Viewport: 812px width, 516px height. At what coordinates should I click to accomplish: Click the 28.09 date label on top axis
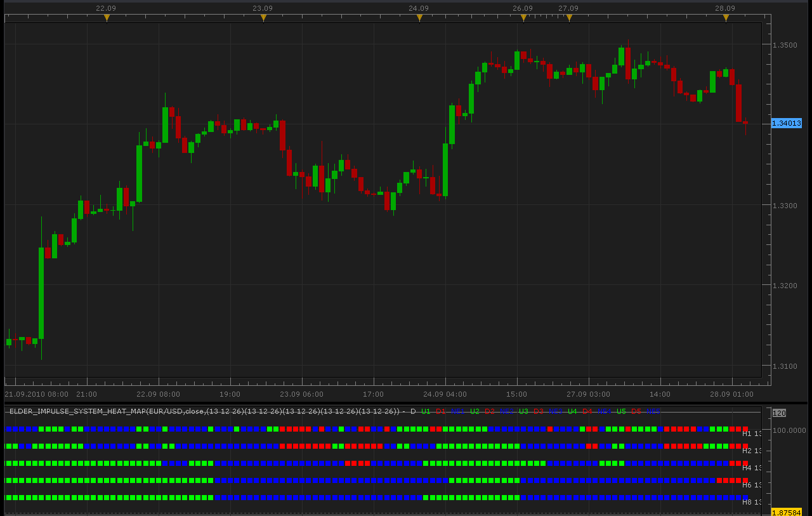725,8
